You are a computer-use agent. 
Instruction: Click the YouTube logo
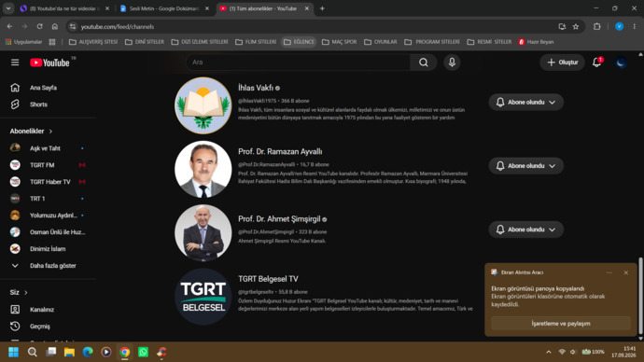[49, 63]
